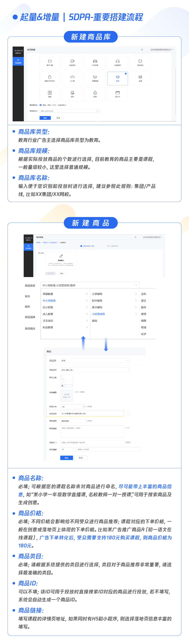The image size is (189, 644).
Task: Expand the 高中辅导 subcategory row
Action: coord(114,307)
